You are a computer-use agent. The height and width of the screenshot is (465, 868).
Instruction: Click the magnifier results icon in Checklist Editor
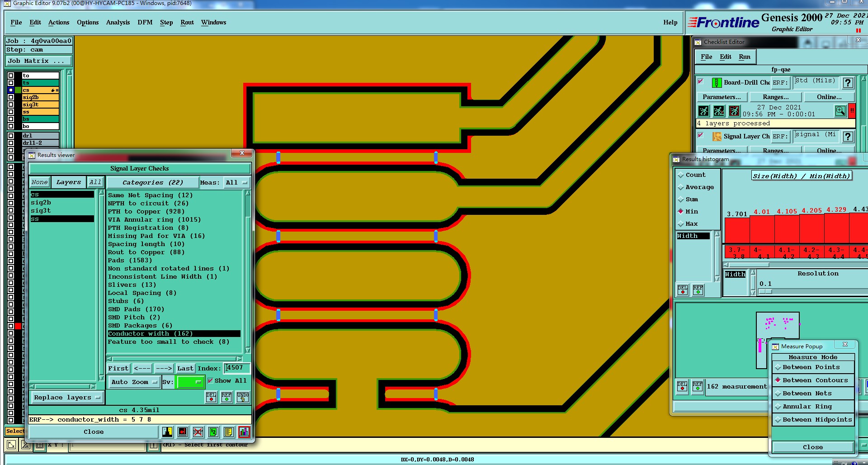[x=840, y=111]
